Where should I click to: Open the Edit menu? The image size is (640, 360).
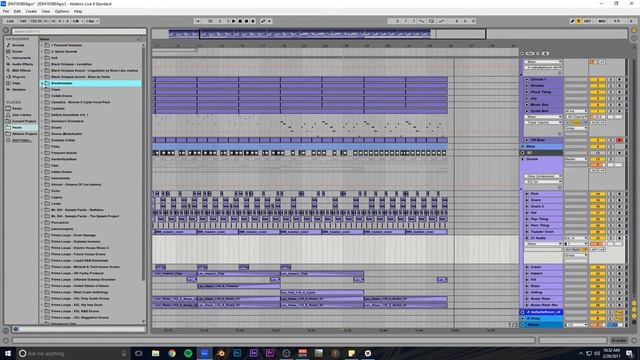click(x=17, y=11)
